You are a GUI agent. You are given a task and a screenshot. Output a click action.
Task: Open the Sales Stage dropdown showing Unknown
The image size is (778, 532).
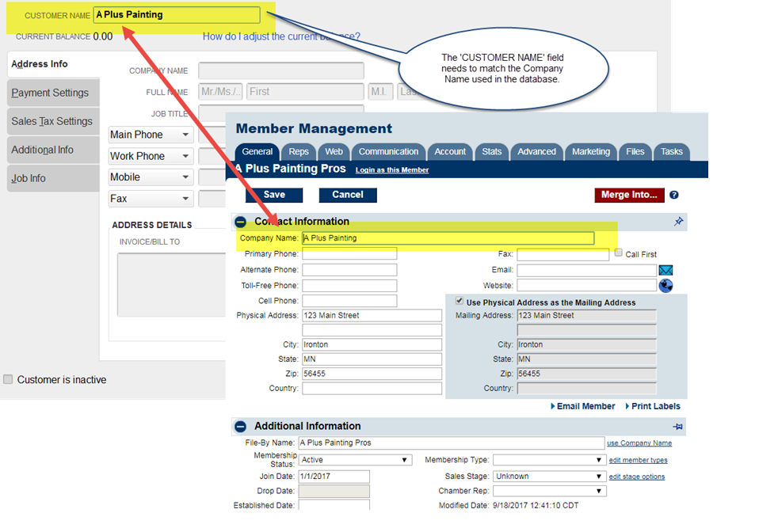[x=548, y=476]
